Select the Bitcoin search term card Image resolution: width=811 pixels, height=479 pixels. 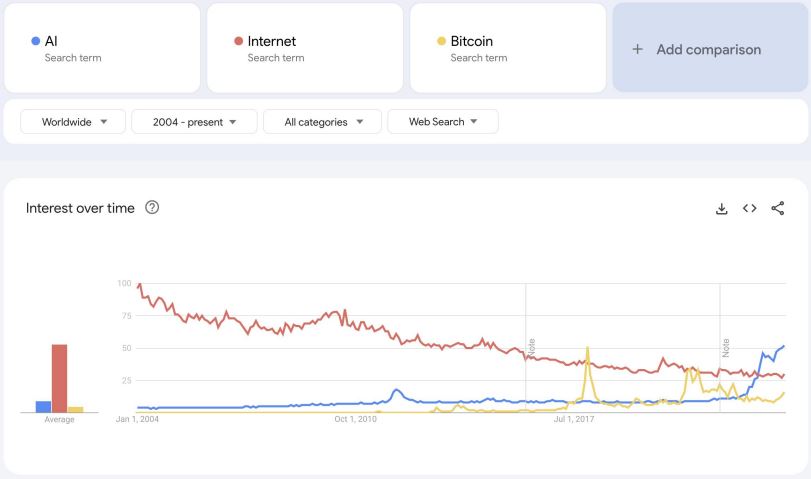[507, 47]
